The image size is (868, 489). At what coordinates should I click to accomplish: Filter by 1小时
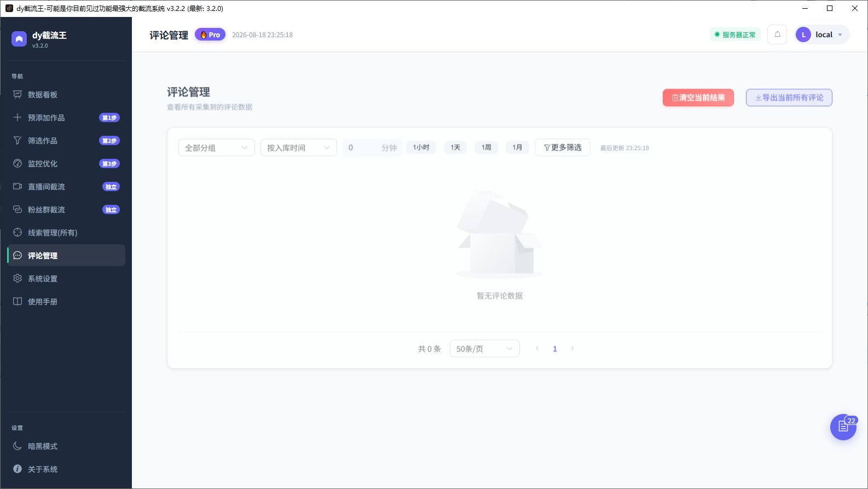coord(421,147)
